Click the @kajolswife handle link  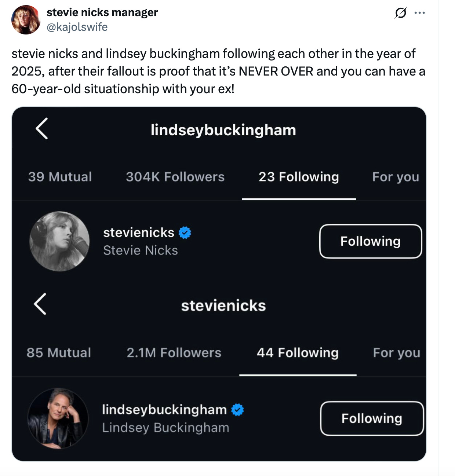[x=77, y=27]
